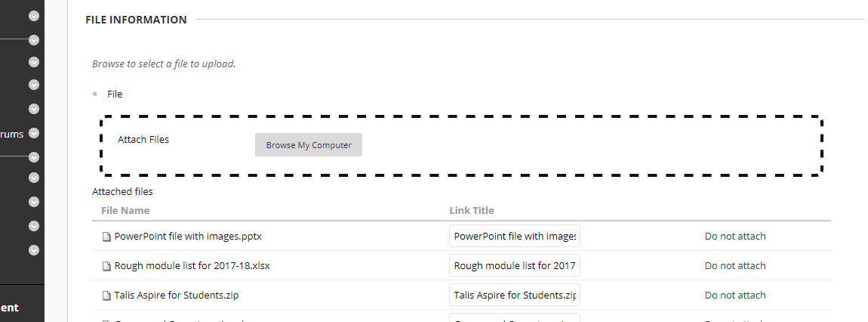This screenshot has height=322, width=868.
Task: Click Browse My Computer button
Action: (309, 144)
